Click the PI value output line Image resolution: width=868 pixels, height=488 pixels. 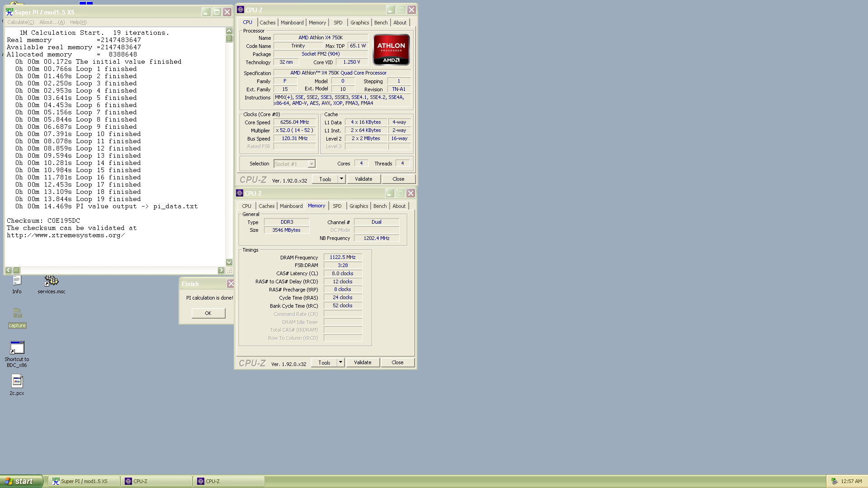107,206
